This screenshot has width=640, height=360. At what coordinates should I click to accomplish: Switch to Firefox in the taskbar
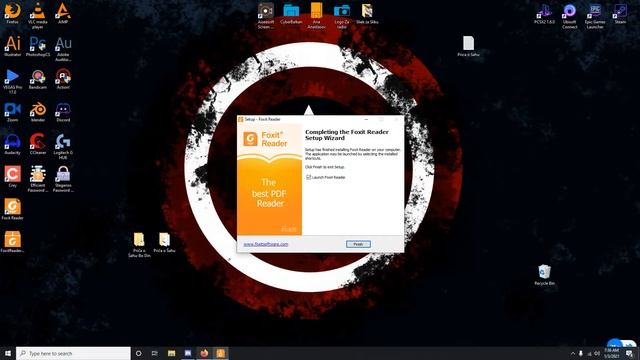[x=204, y=353]
